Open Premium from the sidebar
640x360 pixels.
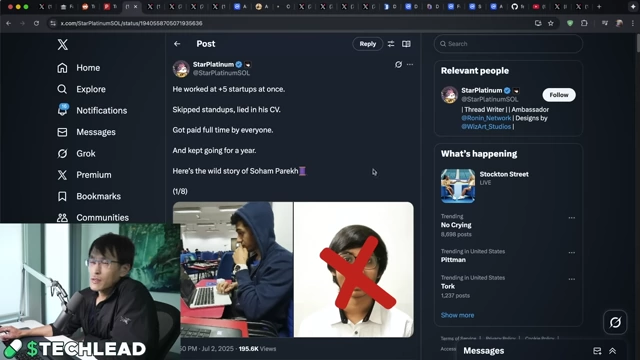point(84,175)
